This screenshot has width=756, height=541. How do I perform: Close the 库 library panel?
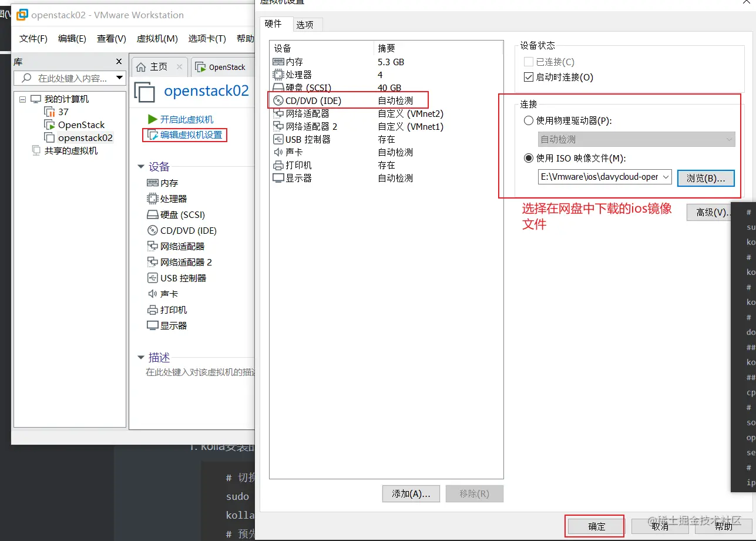(x=119, y=62)
